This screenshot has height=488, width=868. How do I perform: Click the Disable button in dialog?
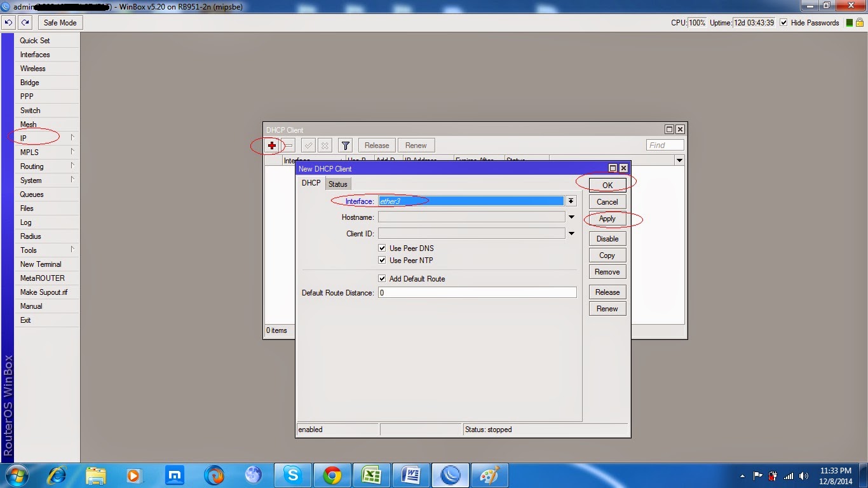click(607, 239)
